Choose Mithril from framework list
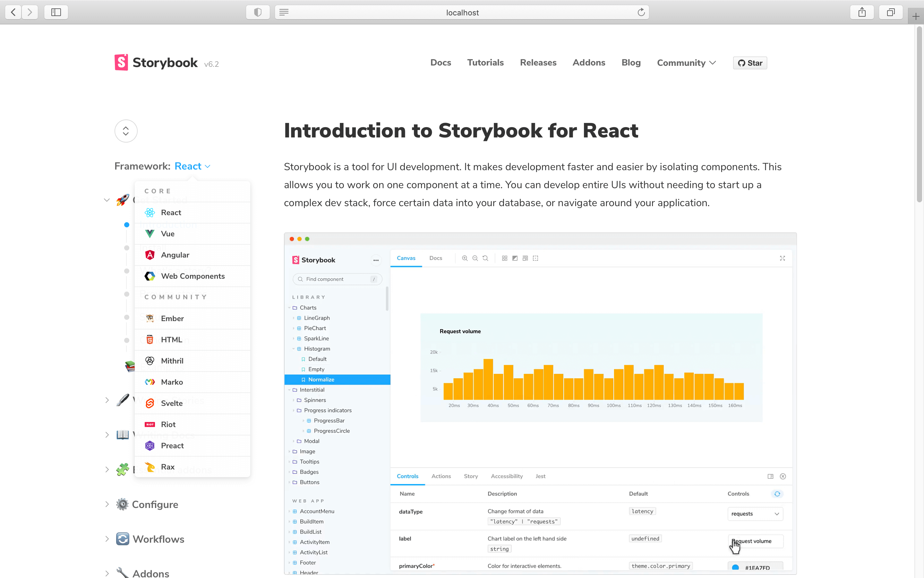 [x=193, y=361]
